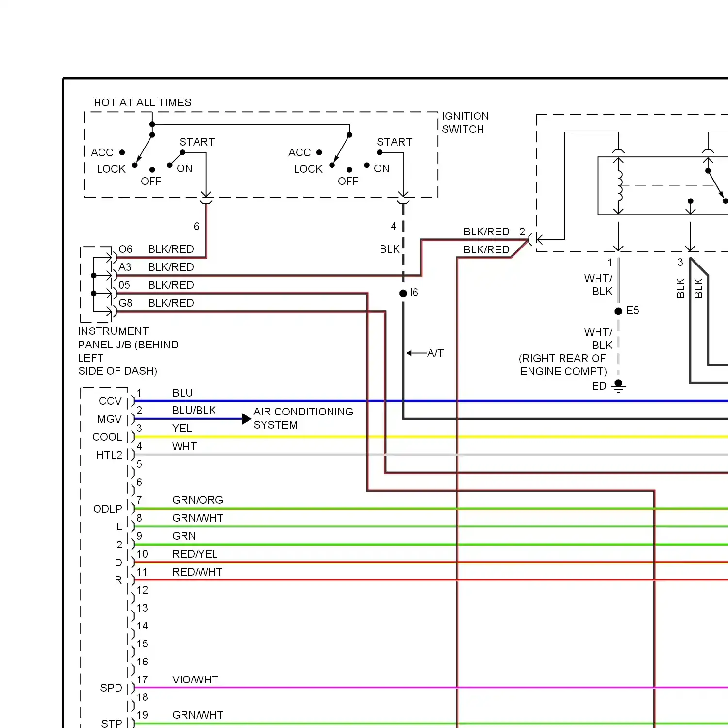Viewport: 728px width, 728px height.
Task: Click the RED/WHT wire label
Action: coord(198,572)
